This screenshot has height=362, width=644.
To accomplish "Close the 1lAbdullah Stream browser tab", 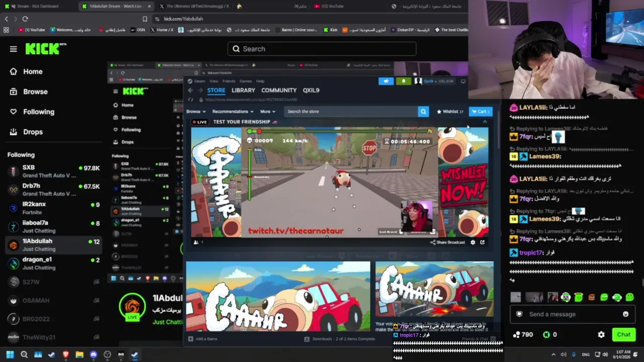I will click(x=149, y=6).
